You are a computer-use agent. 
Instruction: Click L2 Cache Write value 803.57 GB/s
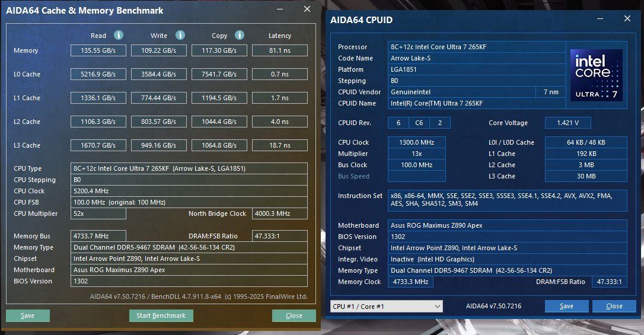pyautogui.click(x=158, y=122)
